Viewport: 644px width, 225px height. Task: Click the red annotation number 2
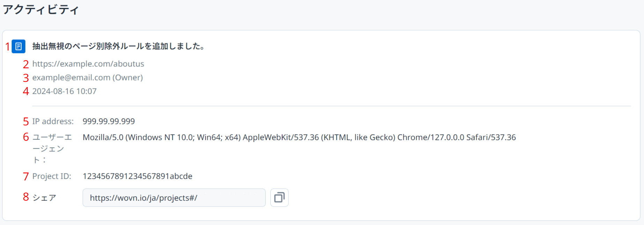click(x=26, y=64)
